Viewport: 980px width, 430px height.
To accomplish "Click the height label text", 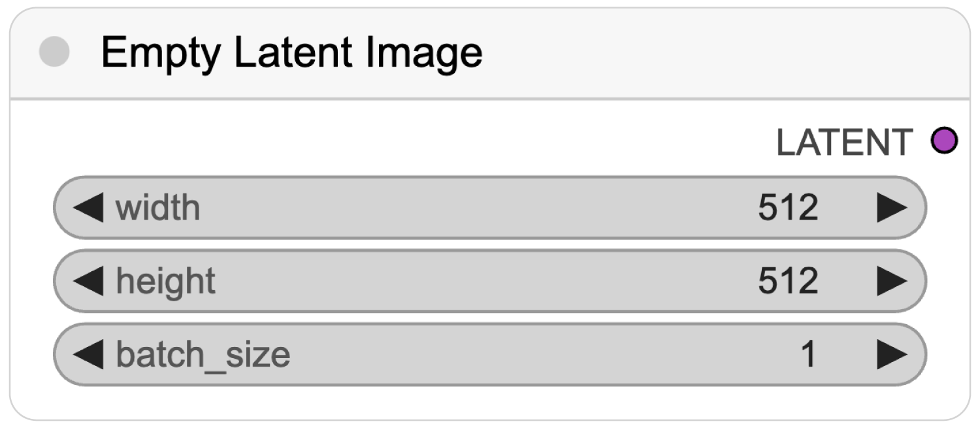I will pos(165,282).
